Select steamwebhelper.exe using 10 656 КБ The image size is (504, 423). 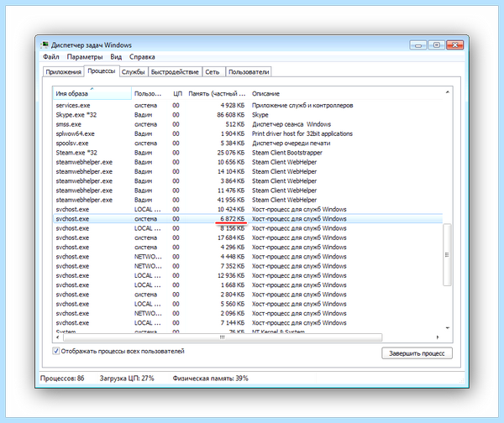coord(248,162)
